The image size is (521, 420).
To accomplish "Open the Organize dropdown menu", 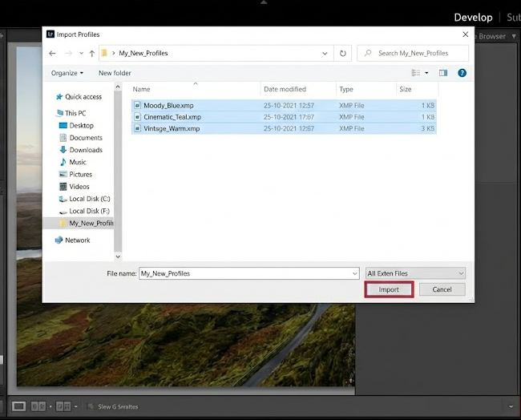I will pos(67,73).
